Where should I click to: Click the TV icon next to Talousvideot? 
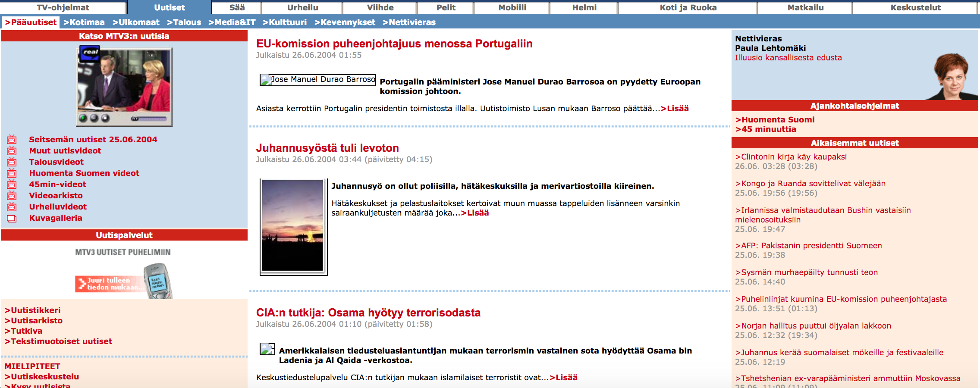tap(12, 162)
